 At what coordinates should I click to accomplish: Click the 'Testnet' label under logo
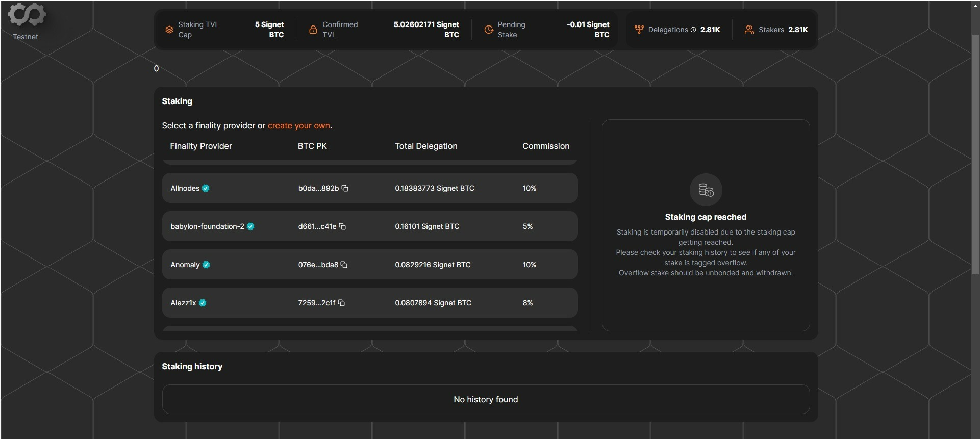(26, 37)
